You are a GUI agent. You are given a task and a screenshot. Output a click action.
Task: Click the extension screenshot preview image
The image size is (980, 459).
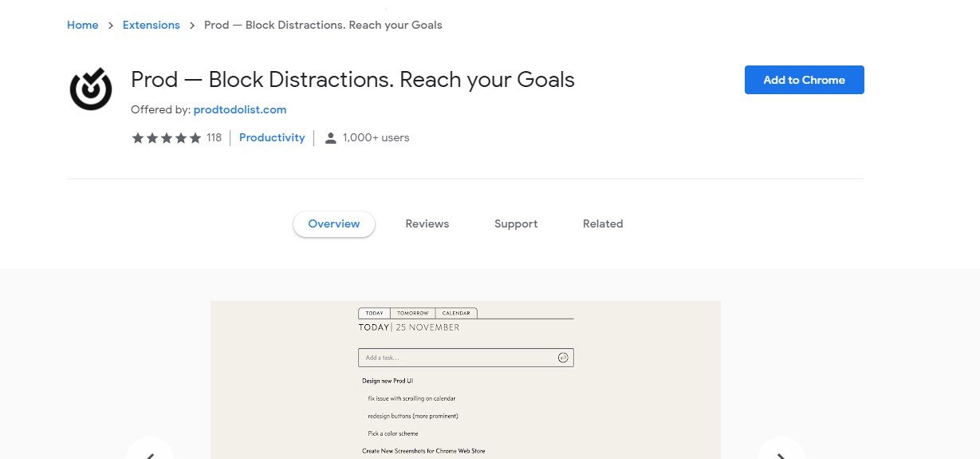(x=466, y=380)
